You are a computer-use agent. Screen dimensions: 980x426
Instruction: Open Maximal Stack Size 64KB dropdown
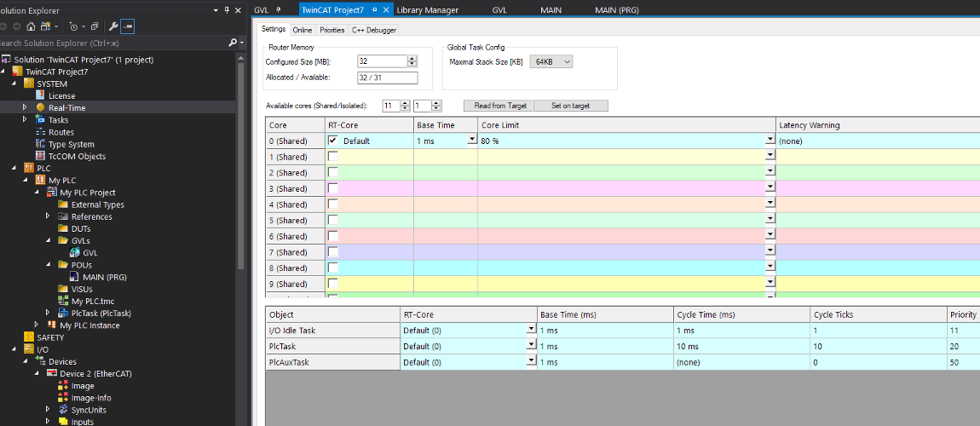pyautogui.click(x=551, y=62)
